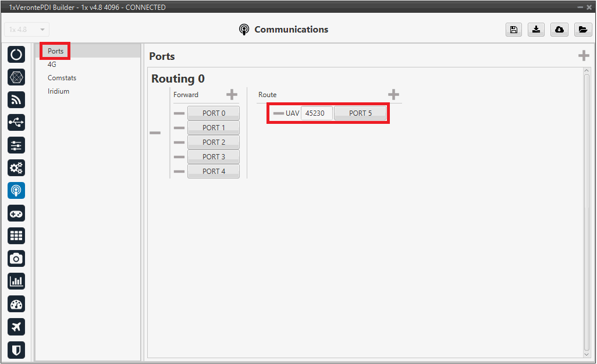
Task: Select the camera icon in the sidebar
Action: click(16, 259)
